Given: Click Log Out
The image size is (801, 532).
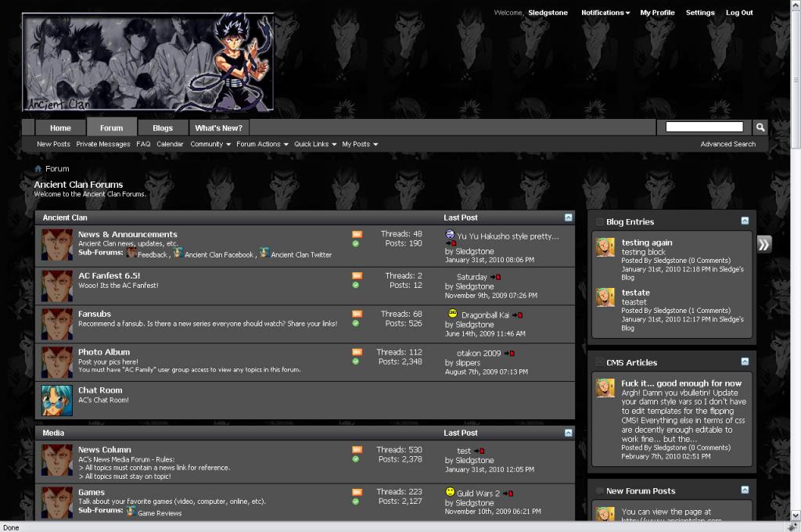Looking at the screenshot, I should click(739, 13).
